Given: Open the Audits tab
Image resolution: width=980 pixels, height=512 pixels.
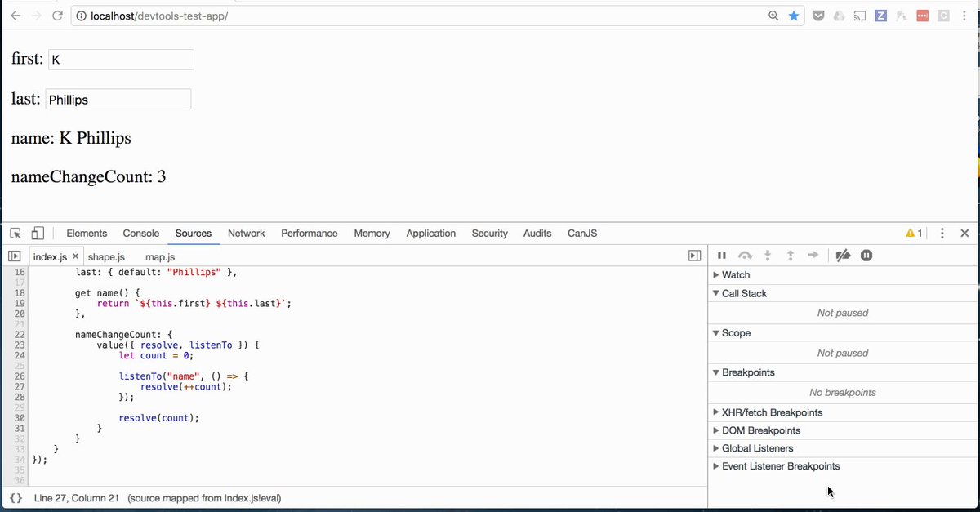Looking at the screenshot, I should coord(537,234).
